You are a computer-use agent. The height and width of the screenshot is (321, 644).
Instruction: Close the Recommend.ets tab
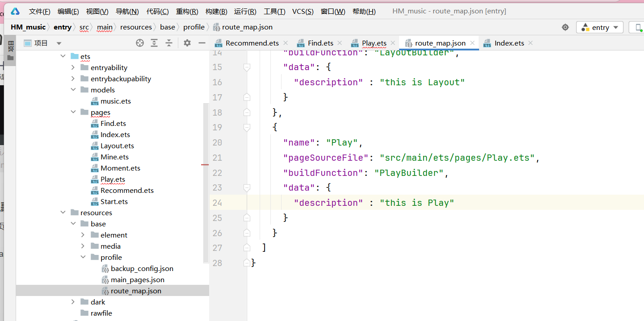click(x=286, y=43)
